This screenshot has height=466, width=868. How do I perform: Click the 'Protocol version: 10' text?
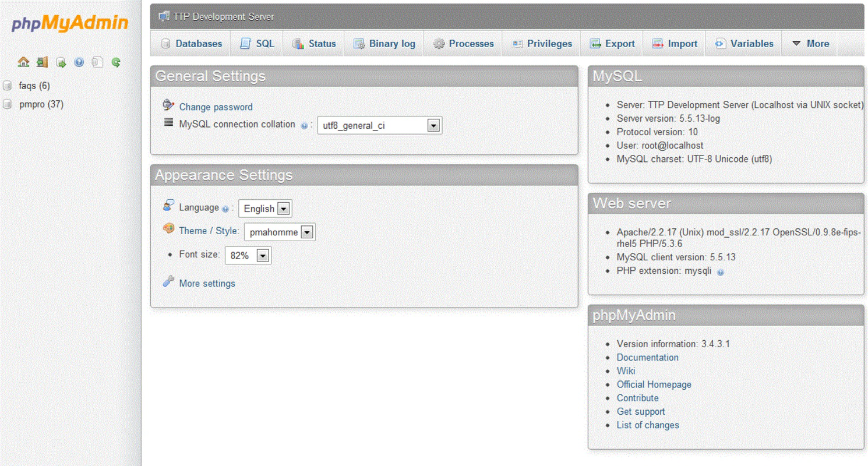click(657, 132)
